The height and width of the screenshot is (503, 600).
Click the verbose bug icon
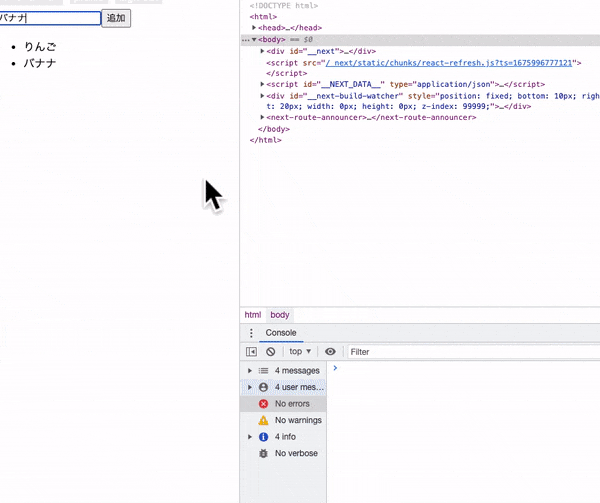263,453
